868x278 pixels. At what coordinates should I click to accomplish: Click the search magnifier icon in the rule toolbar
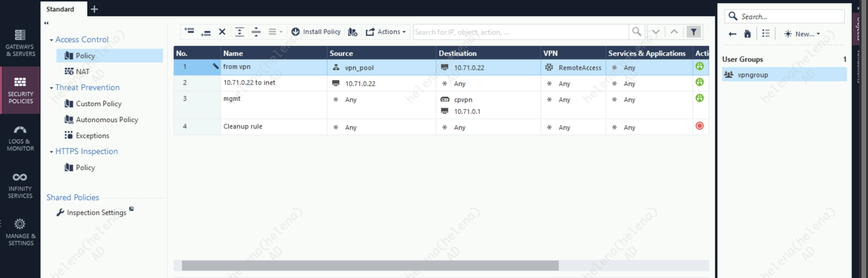tap(637, 32)
